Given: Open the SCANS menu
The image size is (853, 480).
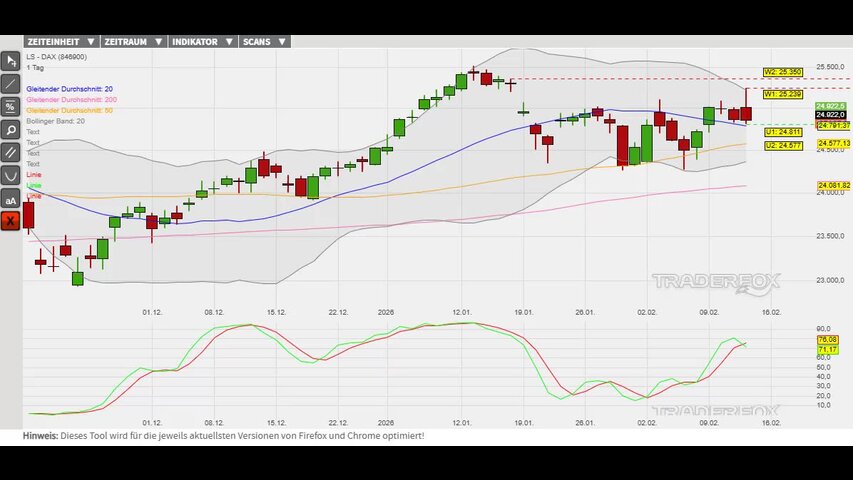Looking at the screenshot, I should tap(264, 42).
